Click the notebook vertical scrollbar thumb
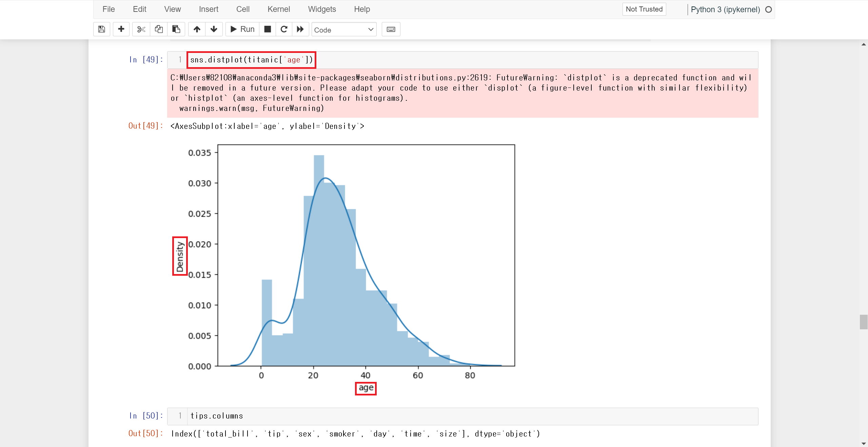868x447 pixels. [863, 322]
